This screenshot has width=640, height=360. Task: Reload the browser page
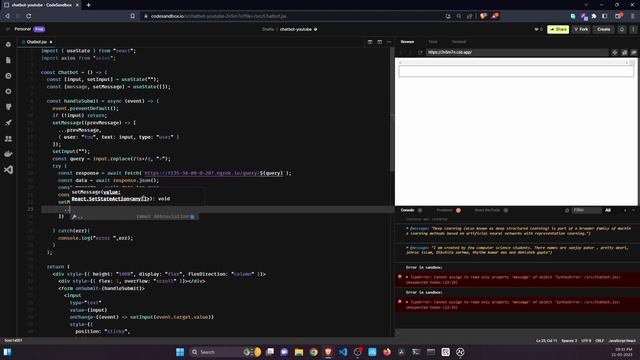coord(29,16)
